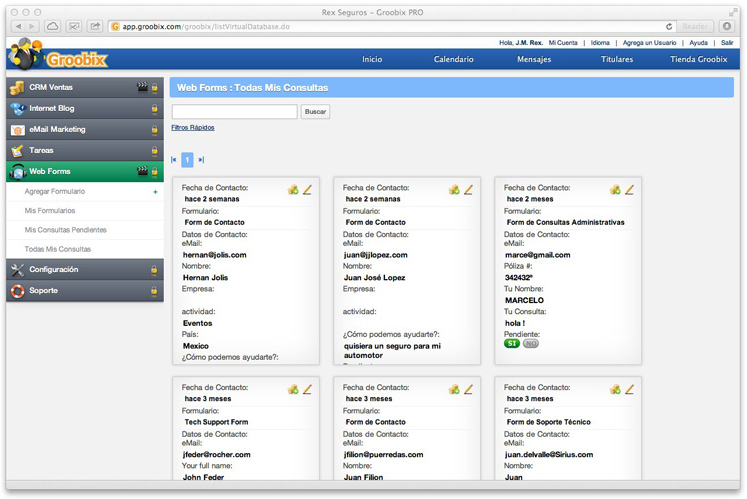Click the green plus next to Agregar Formulario
The width and height of the screenshot is (747, 499).
(x=155, y=191)
